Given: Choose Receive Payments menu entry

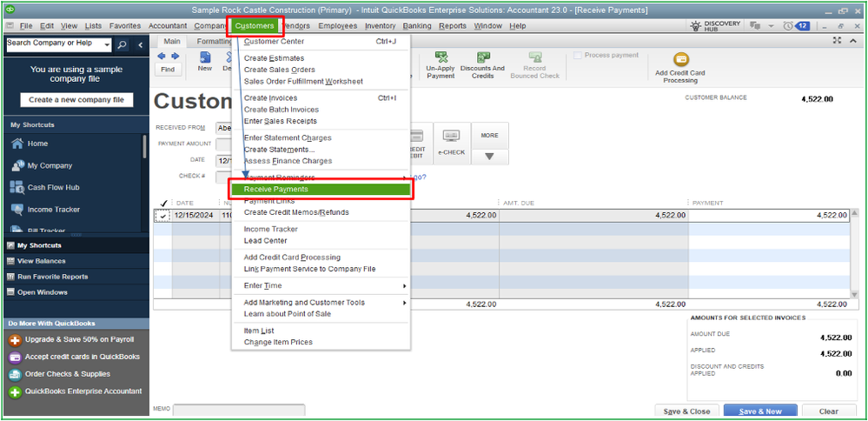Looking at the screenshot, I should tap(321, 190).
